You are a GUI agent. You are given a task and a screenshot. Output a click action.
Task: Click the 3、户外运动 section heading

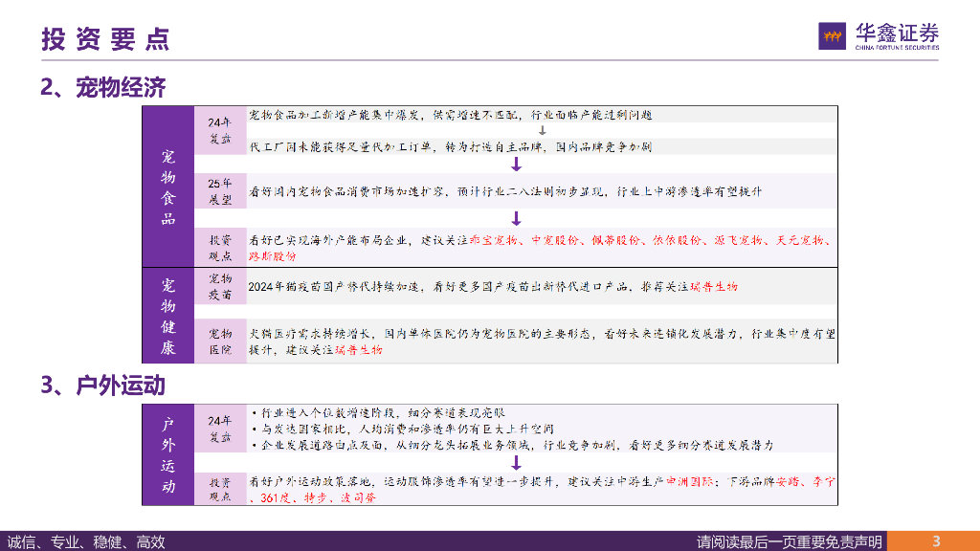tap(103, 386)
